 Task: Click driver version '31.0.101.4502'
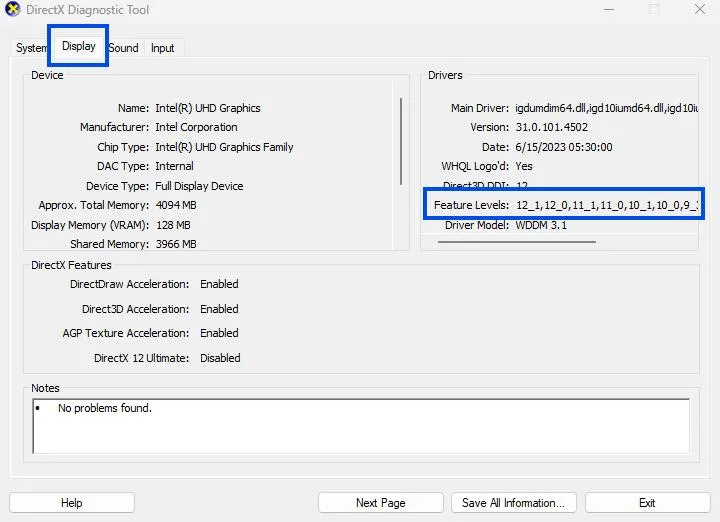(x=551, y=127)
